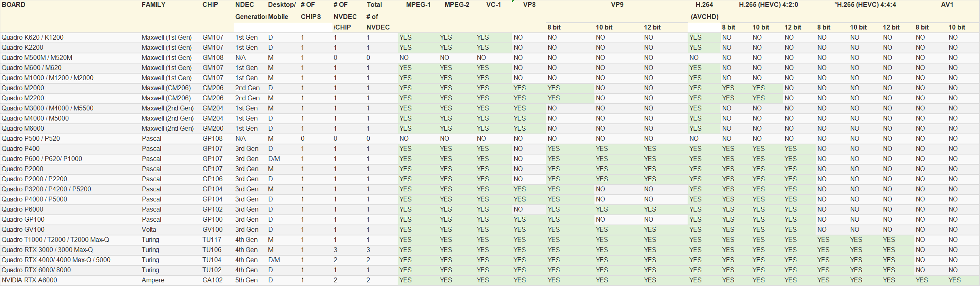Click the TU106 chip cell
Image resolution: width=980 pixels, height=286 pixels.
tap(212, 250)
